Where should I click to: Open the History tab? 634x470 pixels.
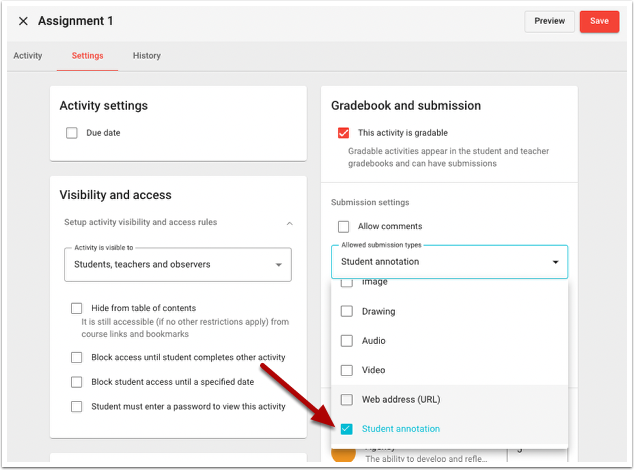click(x=147, y=56)
